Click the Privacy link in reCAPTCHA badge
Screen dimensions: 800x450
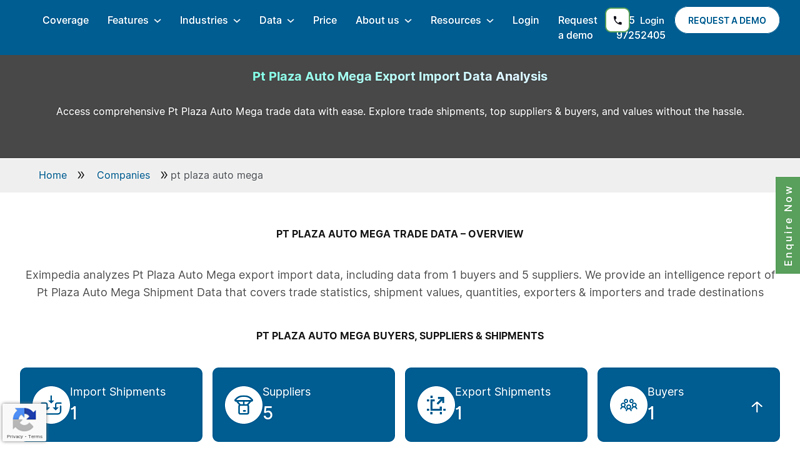click(14, 437)
